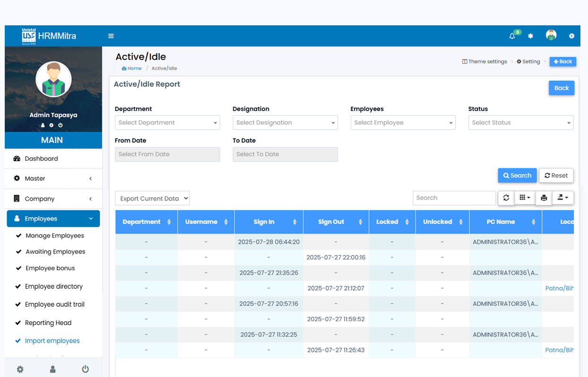Click the print table icon
Screen dimensions: 588x377
click(544, 198)
